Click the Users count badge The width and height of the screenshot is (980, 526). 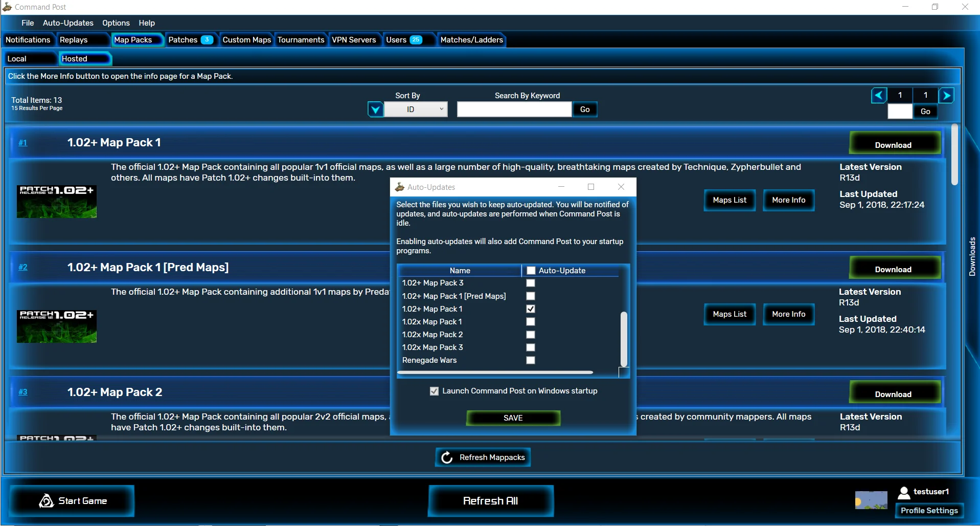416,40
